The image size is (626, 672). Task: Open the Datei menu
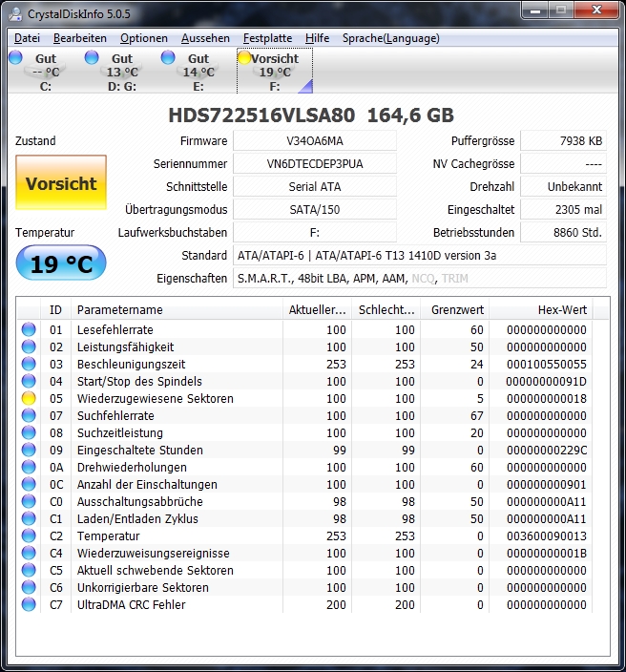coord(27,38)
